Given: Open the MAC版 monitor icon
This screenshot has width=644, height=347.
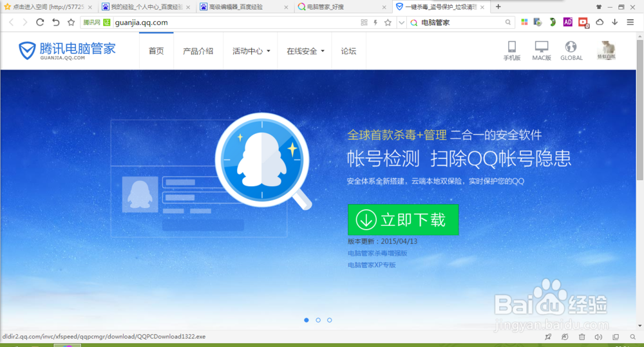Looking at the screenshot, I should 542,50.
